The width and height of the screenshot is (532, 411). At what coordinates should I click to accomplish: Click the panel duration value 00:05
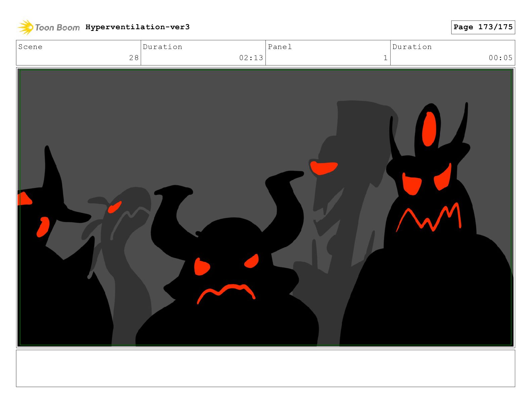pos(500,58)
